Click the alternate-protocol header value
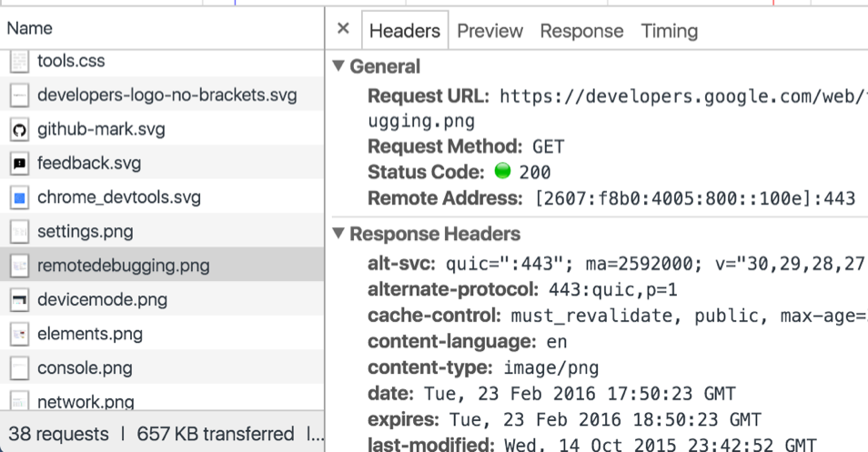Viewport: 868px width, 452px height. click(613, 289)
